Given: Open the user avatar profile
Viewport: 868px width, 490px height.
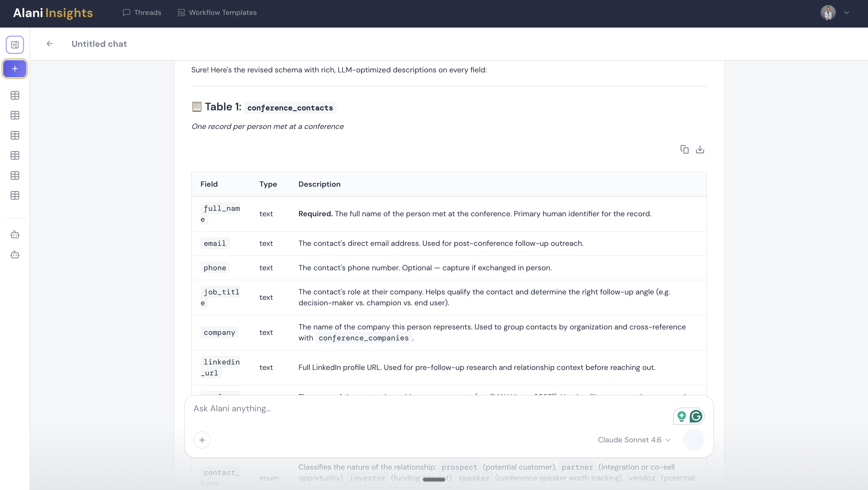Looking at the screenshot, I should (828, 13).
